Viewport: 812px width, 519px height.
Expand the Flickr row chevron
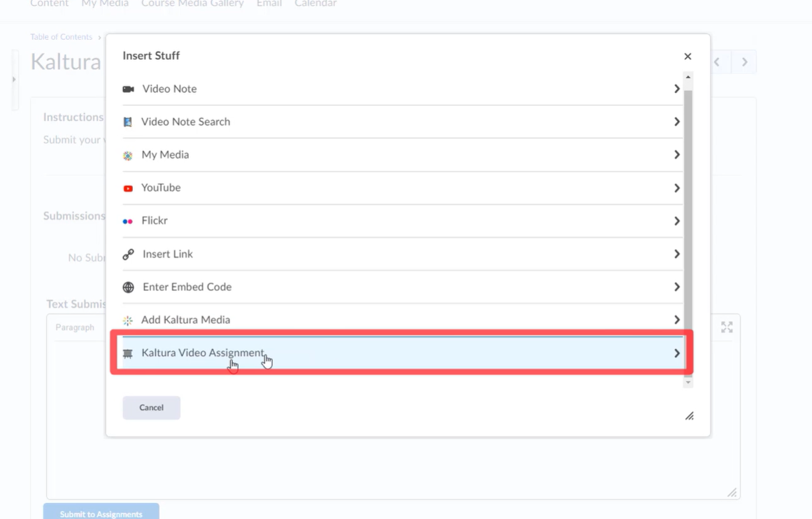[676, 221]
